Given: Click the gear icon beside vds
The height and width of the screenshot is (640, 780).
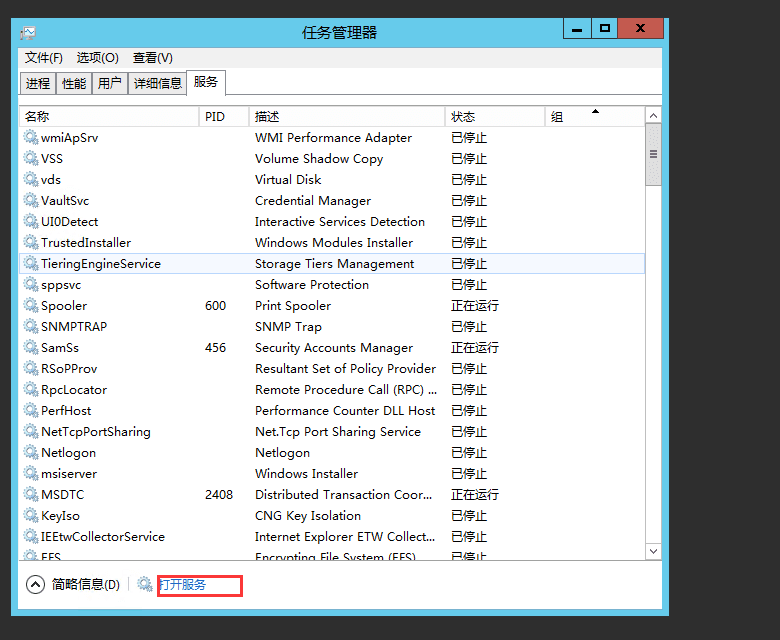Looking at the screenshot, I should tap(31, 179).
